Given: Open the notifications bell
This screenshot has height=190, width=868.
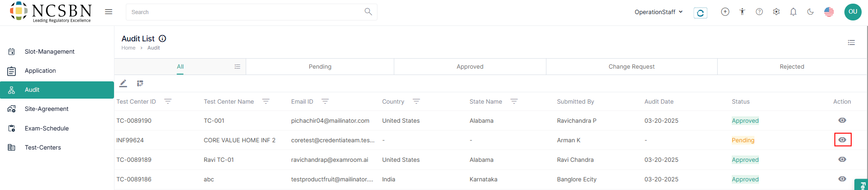Looking at the screenshot, I should (793, 12).
